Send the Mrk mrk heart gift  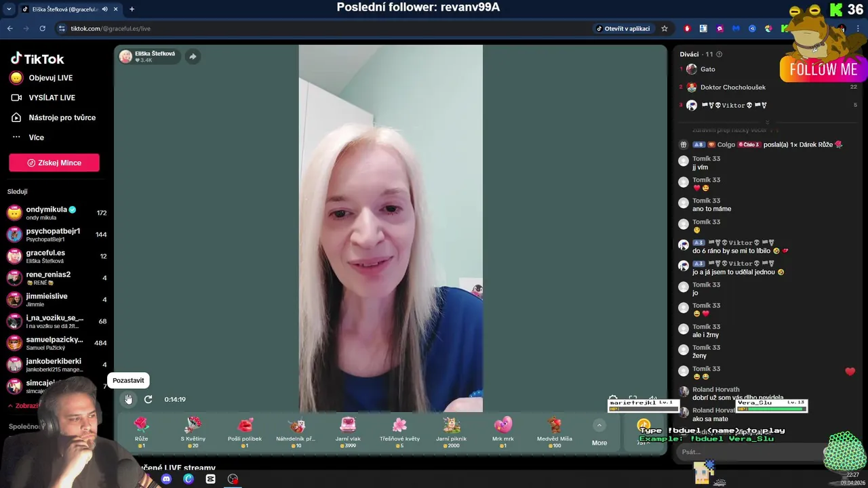[503, 432]
